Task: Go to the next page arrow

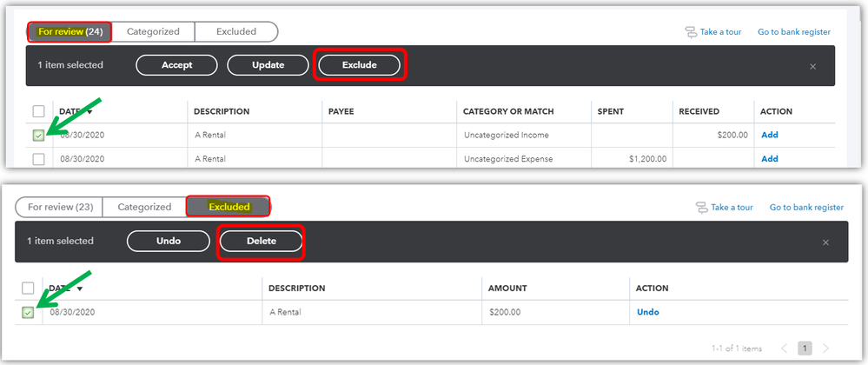Action: click(825, 348)
